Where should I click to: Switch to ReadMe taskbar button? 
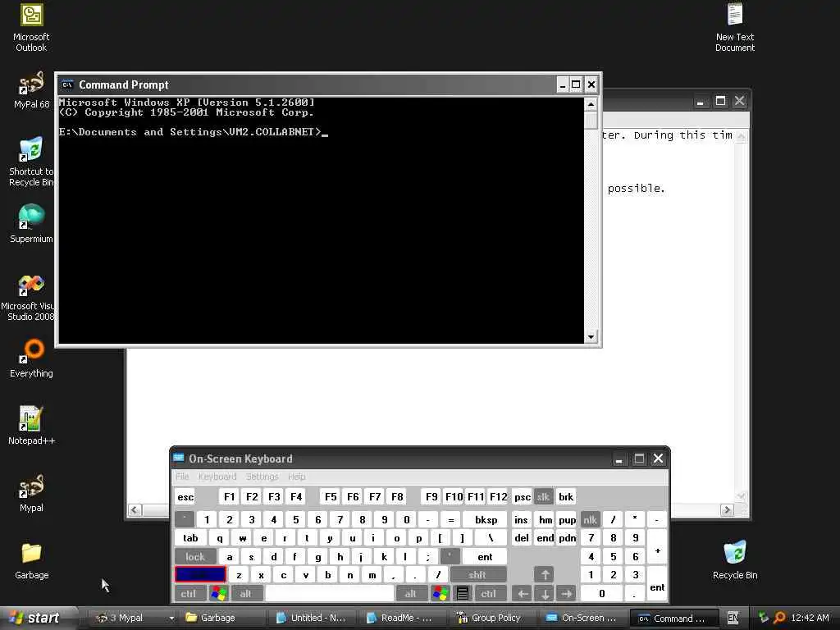pyautogui.click(x=403, y=618)
